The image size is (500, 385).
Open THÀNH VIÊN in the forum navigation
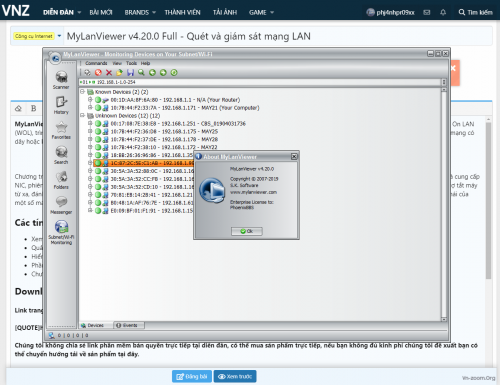(x=182, y=12)
